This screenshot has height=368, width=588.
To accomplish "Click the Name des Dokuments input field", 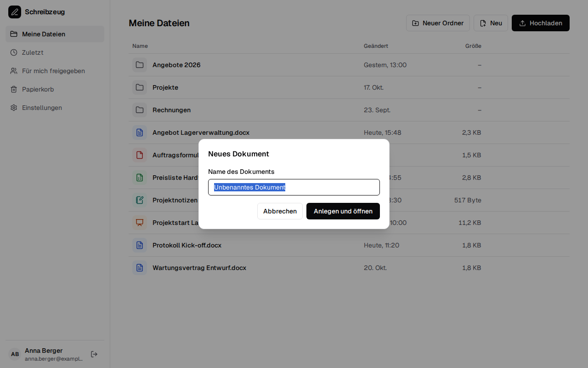I will pos(294,187).
